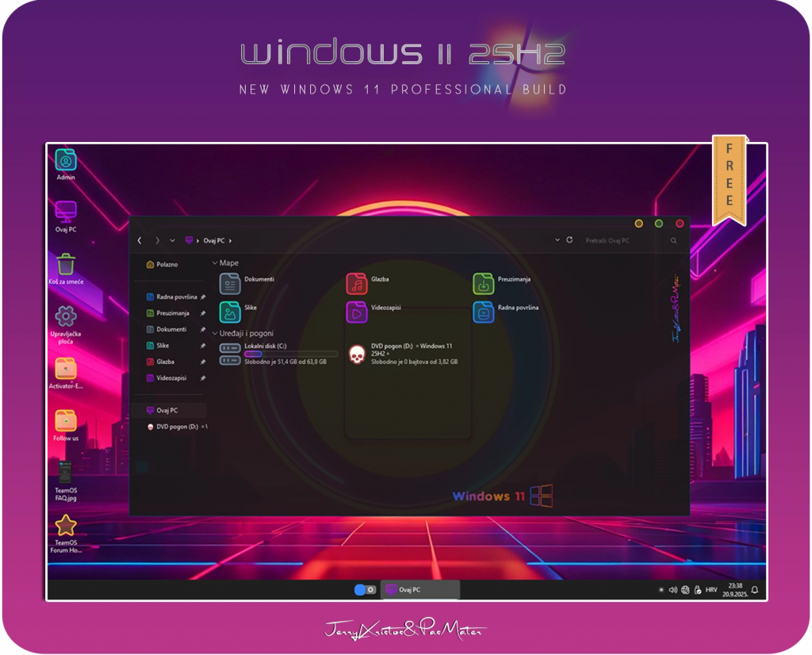Open the Preuzimanja folder in Mape
Screen dimensions: 812x655
pyautogui.click(x=484, y=283)
